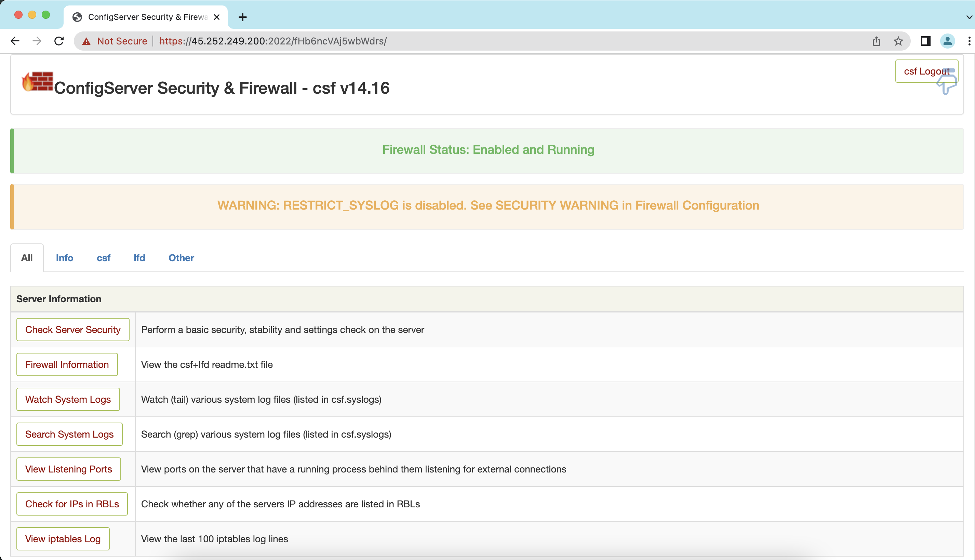The height and width of the screenshot is (560, 975).
Task: Click the Check Server Security button
Action: (x=73, y=330)
